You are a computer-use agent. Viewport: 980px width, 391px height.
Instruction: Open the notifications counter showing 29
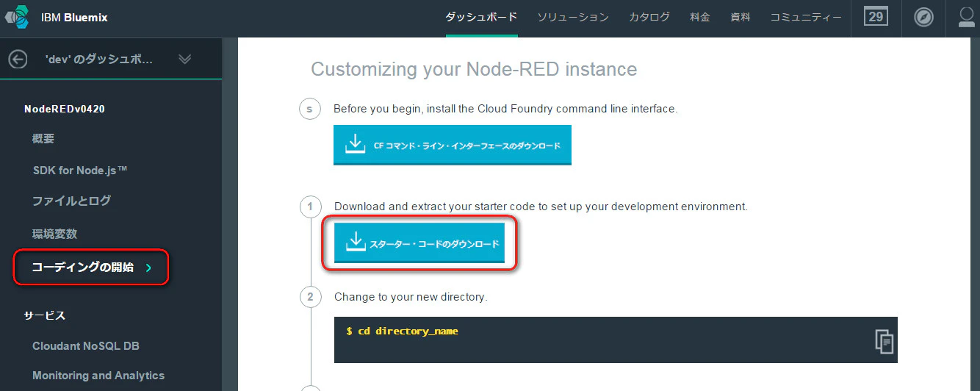876,17
